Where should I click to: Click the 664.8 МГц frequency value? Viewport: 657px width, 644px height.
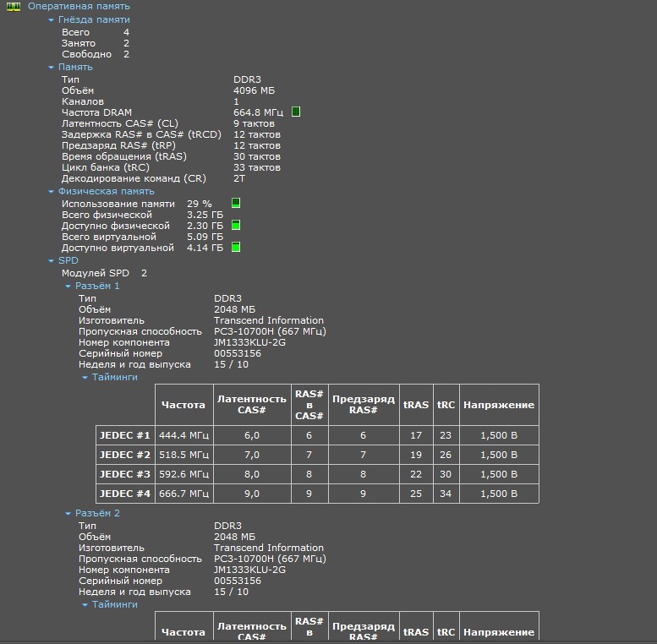point(258,112)
